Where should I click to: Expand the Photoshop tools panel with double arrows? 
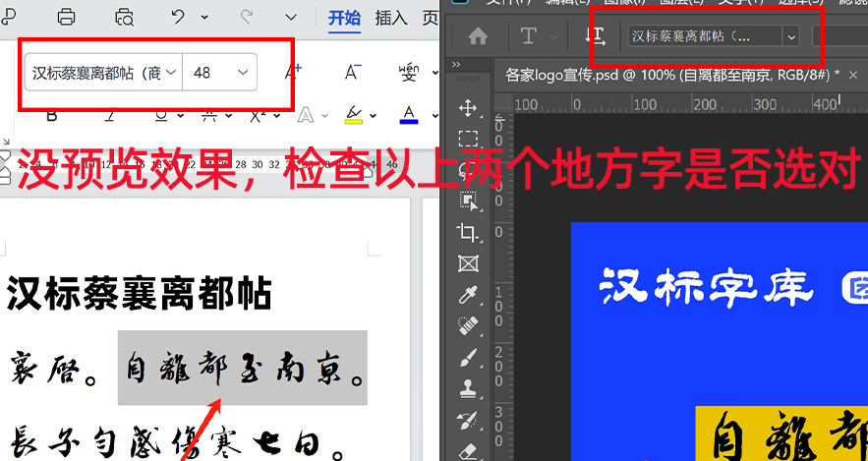pyautogui.click(x=455, y=64)
